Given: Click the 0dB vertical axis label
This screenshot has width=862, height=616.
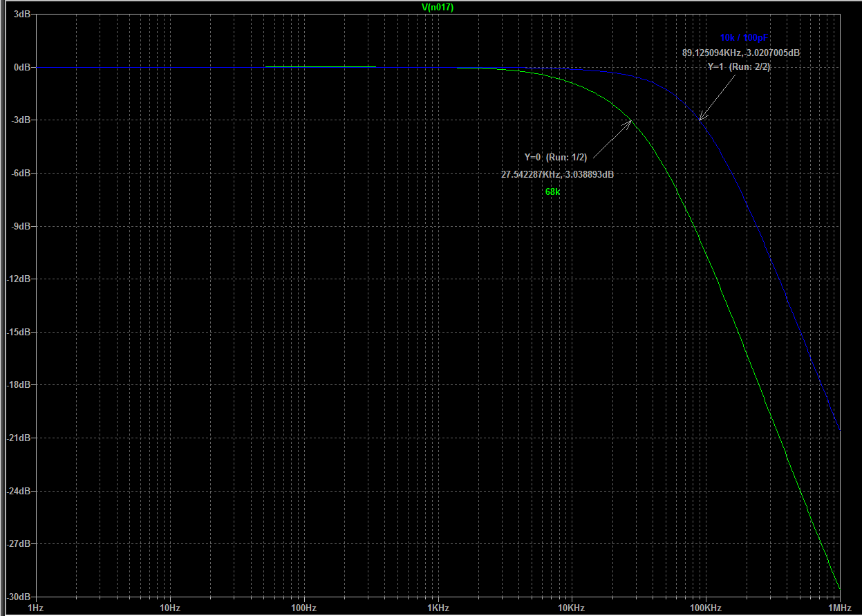Looking at the screenshot, I should click(x=21, y=67).
